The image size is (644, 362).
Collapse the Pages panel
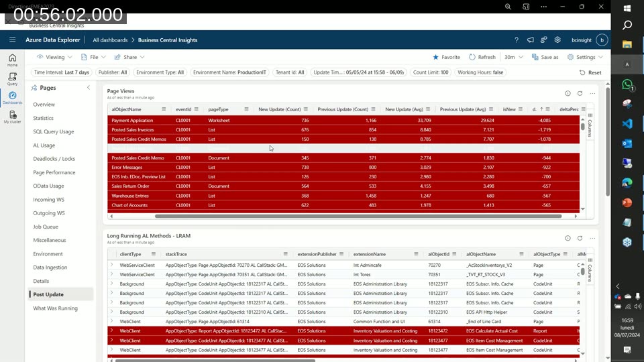click(x=89, y=87)
